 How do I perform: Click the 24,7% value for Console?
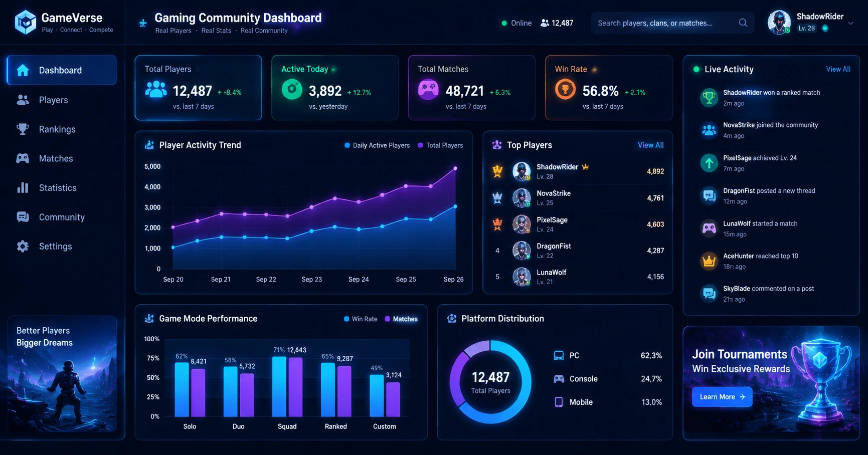(x=651, y=379)
